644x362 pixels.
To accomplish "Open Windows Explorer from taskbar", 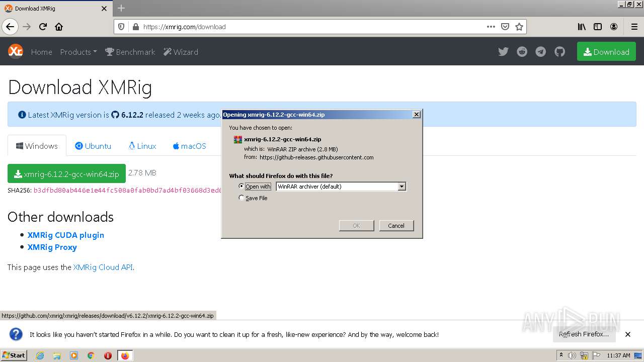I will pos(57,355).
